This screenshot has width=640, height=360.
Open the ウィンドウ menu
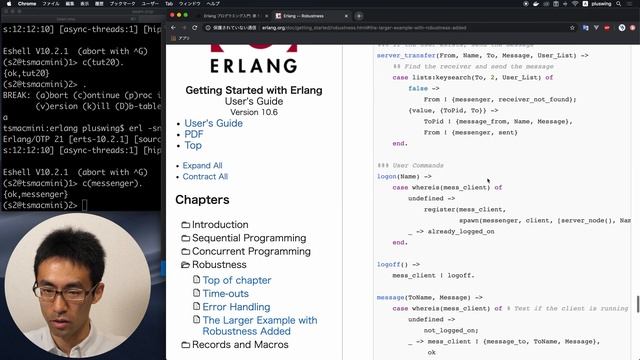[190, 4]
